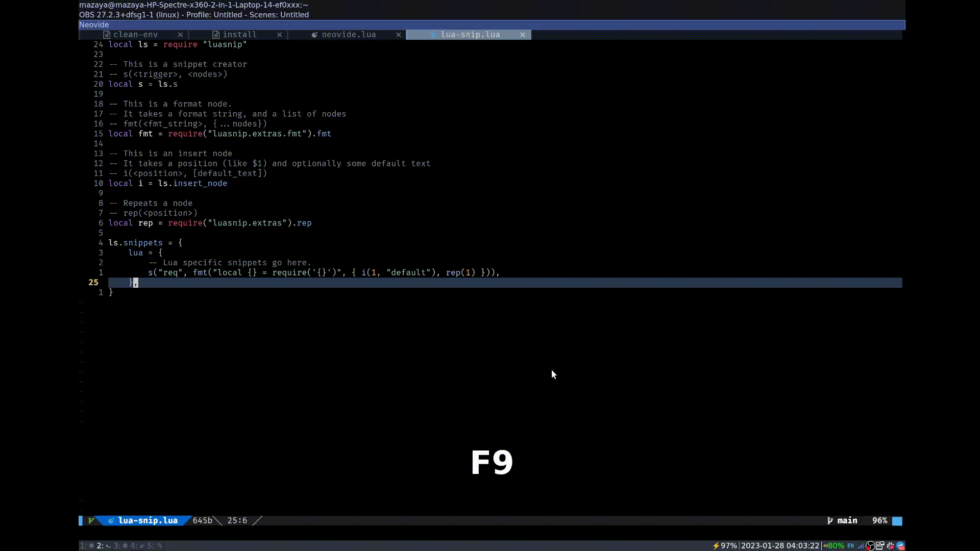
Task: Switch to workspace 2 terminal
Action: click(104, 546)
